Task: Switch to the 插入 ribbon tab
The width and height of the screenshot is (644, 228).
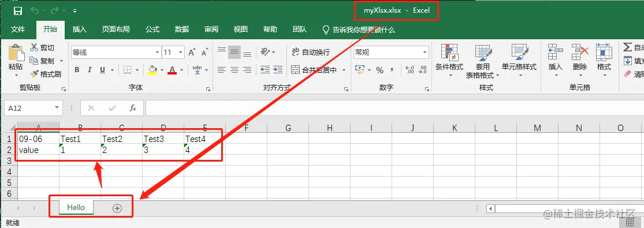Action: tap(79, 29)
